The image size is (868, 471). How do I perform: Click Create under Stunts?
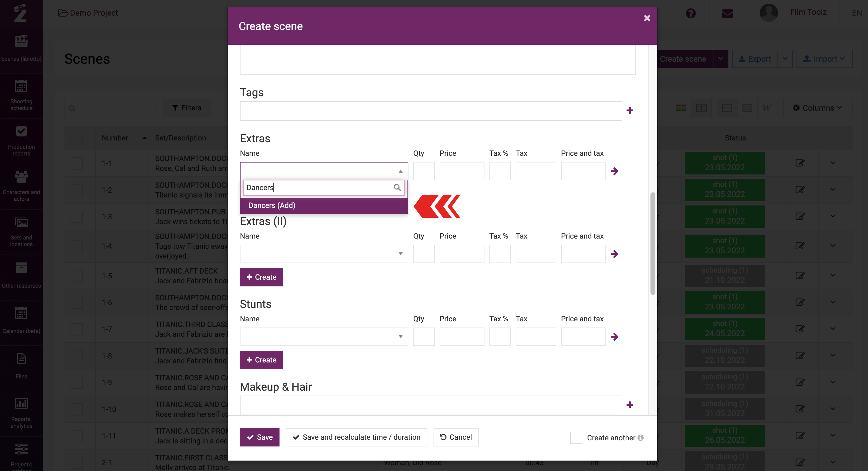point(261,360)
